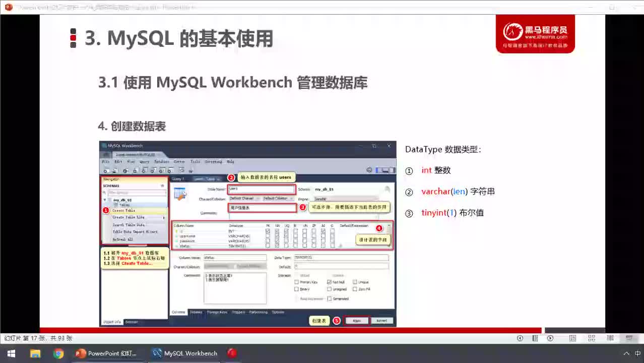Open File Explorer from taskbar
The height and width of the screenshot is (363, 644).
click(x=35, y=353)
